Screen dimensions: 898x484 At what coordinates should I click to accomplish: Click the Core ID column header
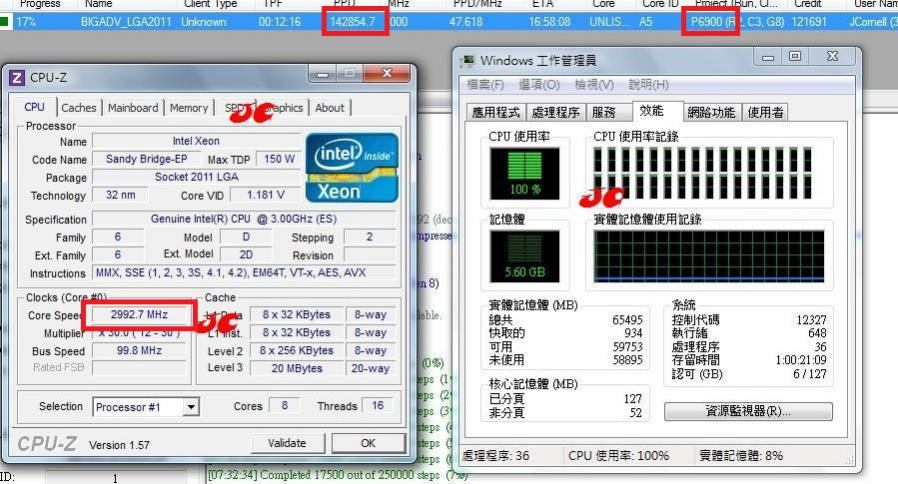tap(660, 4)
